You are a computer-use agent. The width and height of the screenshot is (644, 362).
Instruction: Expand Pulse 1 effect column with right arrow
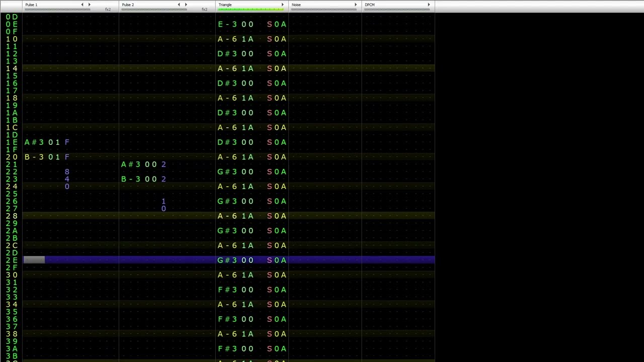tap(89, 5)
